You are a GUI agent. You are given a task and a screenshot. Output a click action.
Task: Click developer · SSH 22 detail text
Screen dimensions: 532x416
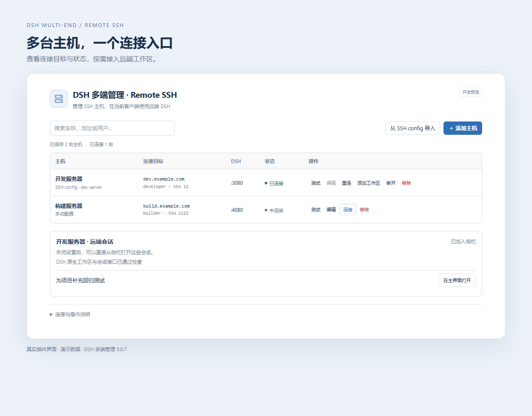[166, 187]
